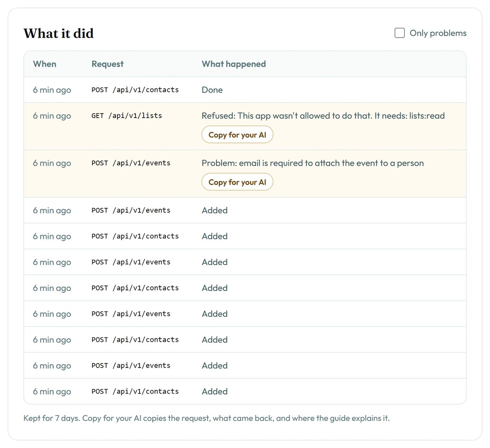The height and width of the screenshot is (448, 490).
Task: Click the 'Only problems' label text
Action: (438, 33)
